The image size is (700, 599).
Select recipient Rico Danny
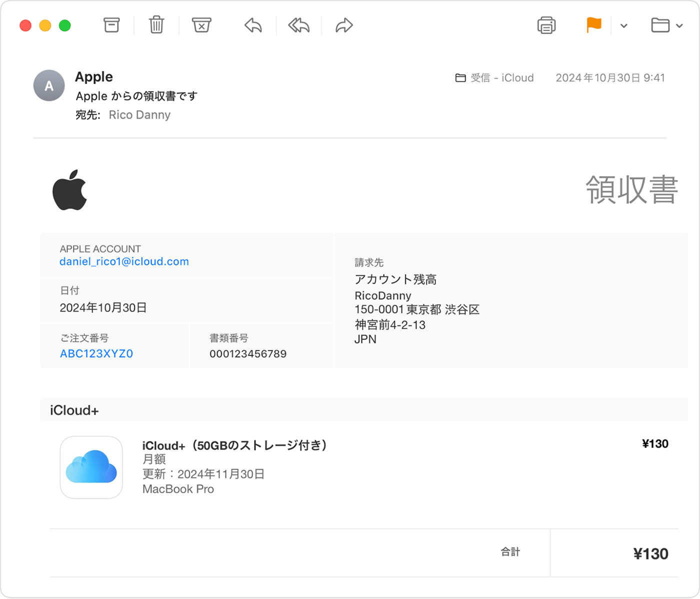pos(139,114)
